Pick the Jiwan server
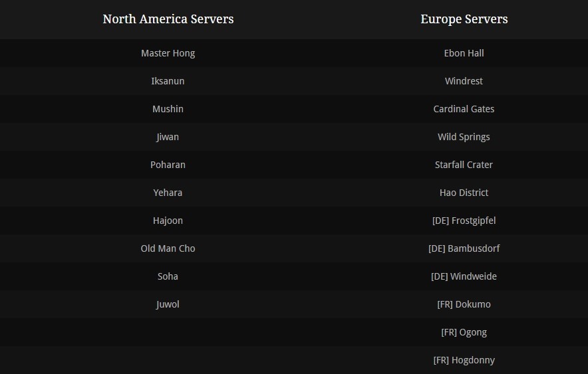 pos(168,137)
